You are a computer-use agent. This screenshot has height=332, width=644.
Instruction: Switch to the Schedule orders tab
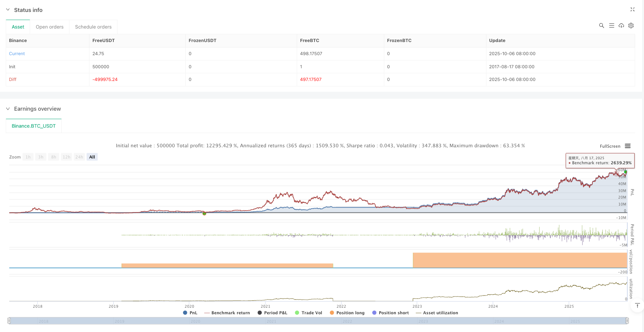(93, 27)
